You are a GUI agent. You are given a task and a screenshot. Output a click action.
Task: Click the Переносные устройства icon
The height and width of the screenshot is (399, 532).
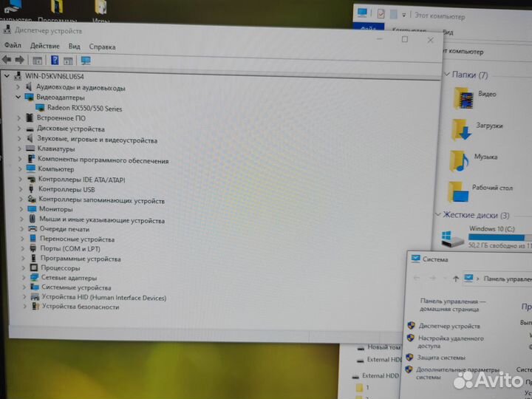pos(33,239)
